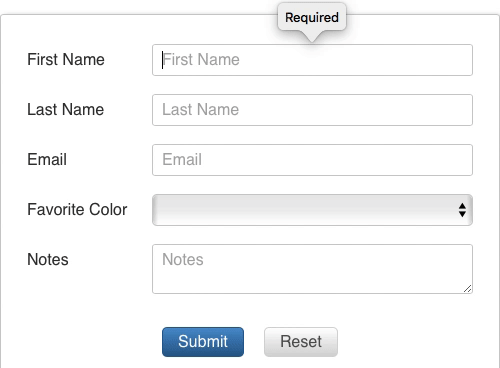Click the Last Name placeholder text

[x=200, y=110]
